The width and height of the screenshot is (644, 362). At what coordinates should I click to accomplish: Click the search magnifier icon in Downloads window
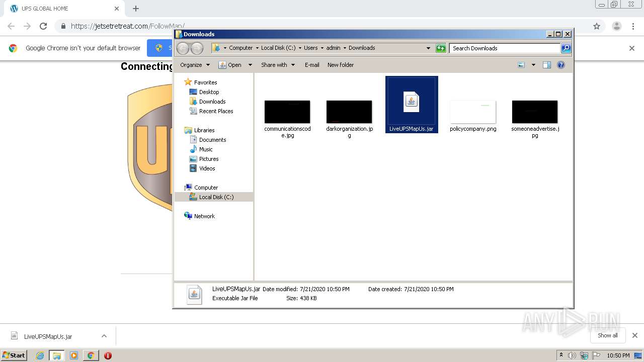click(566, 48)
